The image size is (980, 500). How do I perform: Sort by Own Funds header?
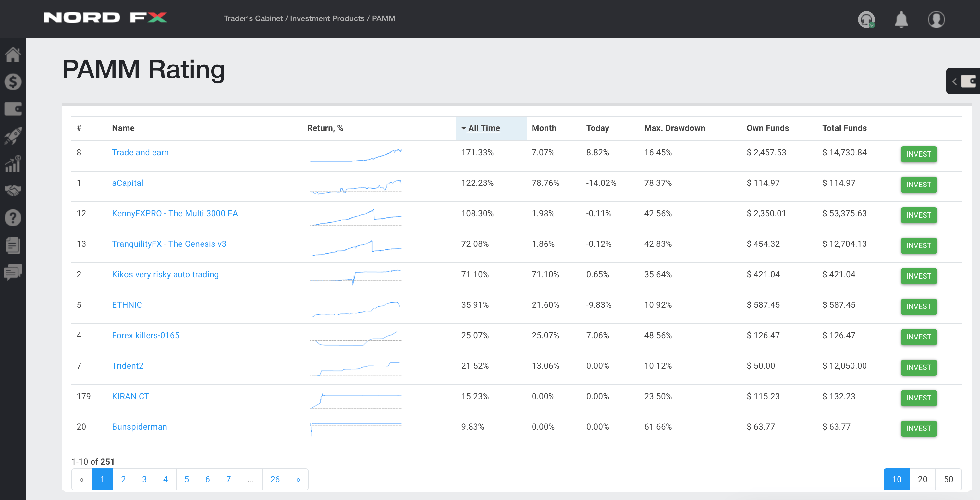tap(767, 128)
